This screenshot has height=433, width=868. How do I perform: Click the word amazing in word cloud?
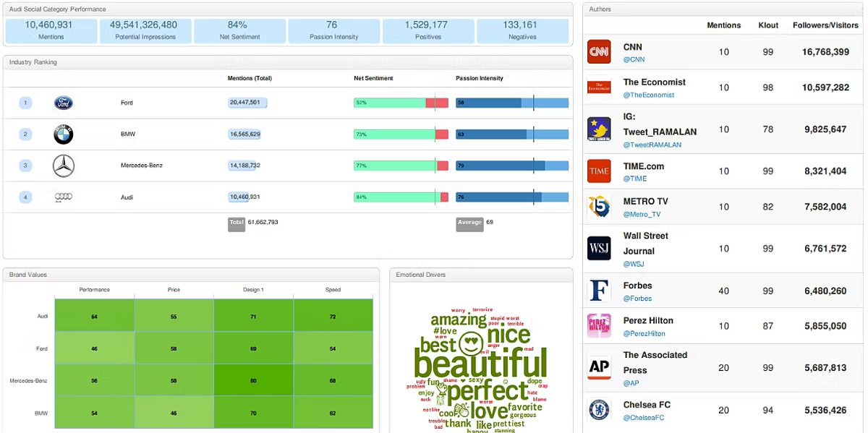point(459,320)
